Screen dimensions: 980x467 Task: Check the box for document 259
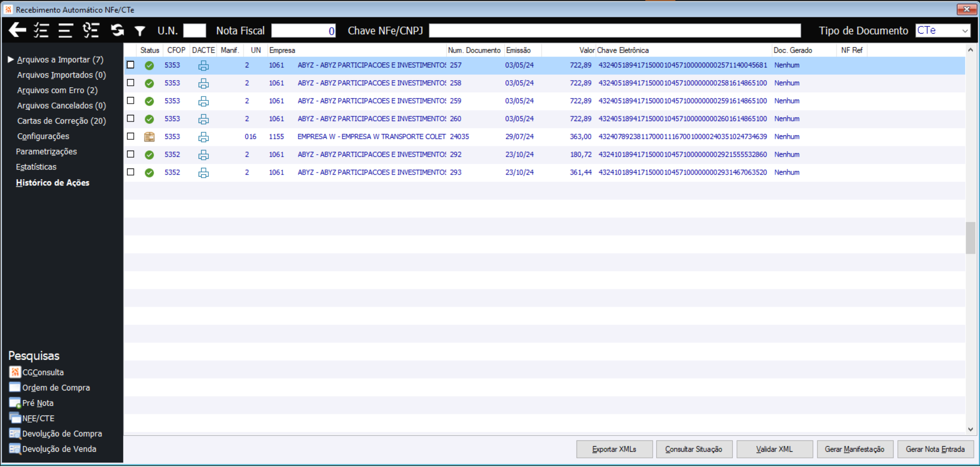(131, 101)
